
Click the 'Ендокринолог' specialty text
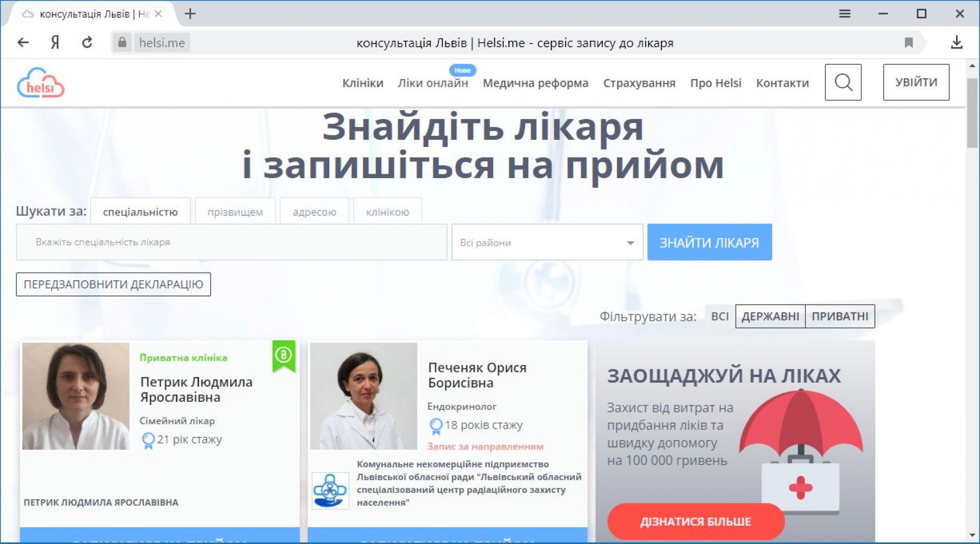click(x=462, y=407)
